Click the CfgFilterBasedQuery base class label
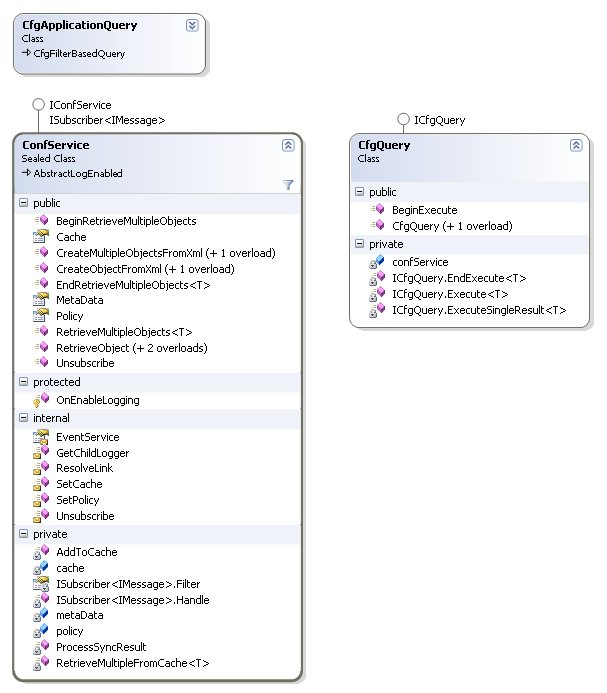The image size is (607, 693). pyautogui.click(x=79, y=54)
